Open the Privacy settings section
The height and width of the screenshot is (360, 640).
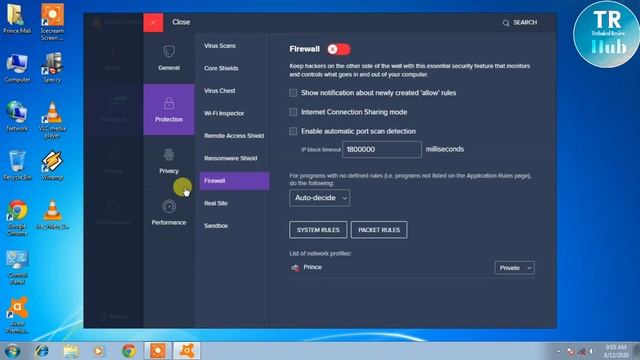(x=169, y=161)
